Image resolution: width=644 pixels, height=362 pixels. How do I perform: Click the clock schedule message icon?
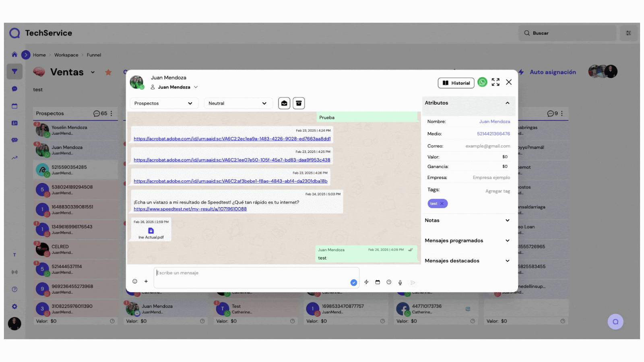[x=389, y=282]
